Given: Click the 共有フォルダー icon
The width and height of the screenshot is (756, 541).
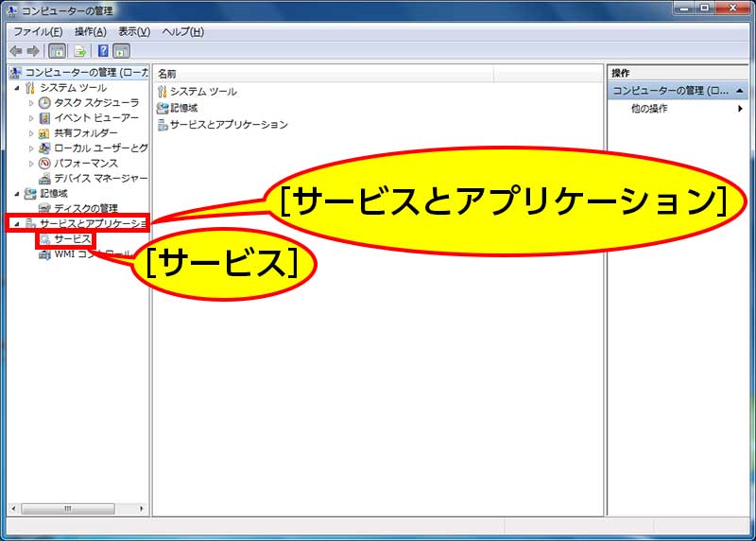Looking at the screenshot, I should point(44,133).
